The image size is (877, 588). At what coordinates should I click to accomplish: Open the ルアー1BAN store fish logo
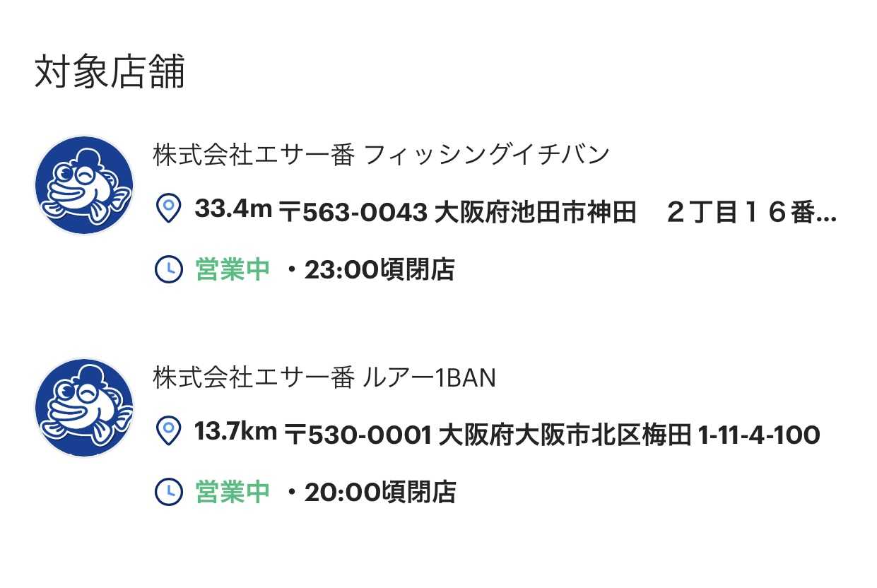click(84, 408)
